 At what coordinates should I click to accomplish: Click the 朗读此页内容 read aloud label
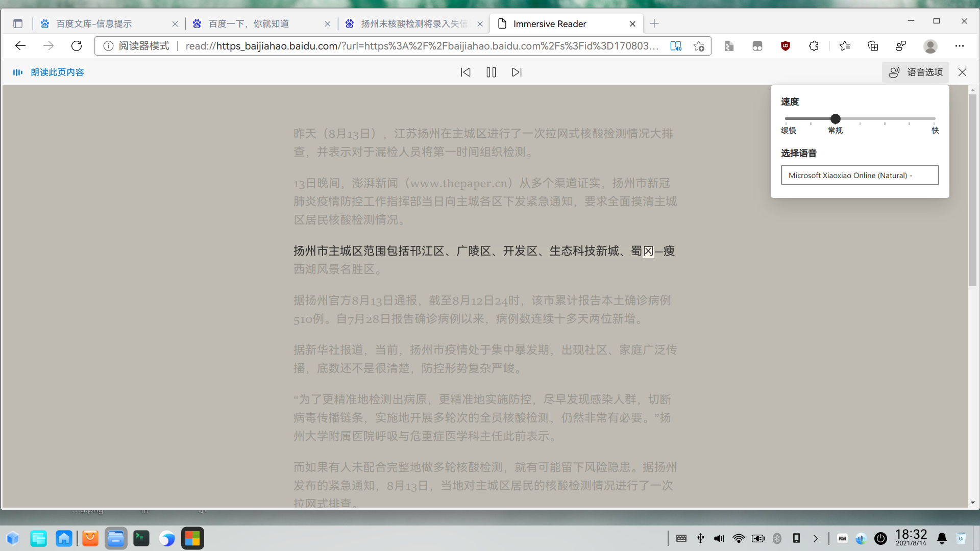(57, 72)
